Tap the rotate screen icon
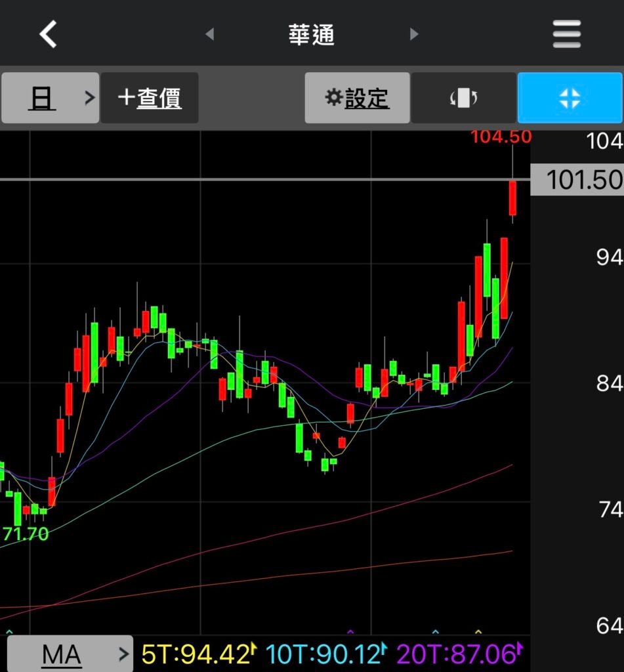The image size is (624, 672). click(463, 98)
